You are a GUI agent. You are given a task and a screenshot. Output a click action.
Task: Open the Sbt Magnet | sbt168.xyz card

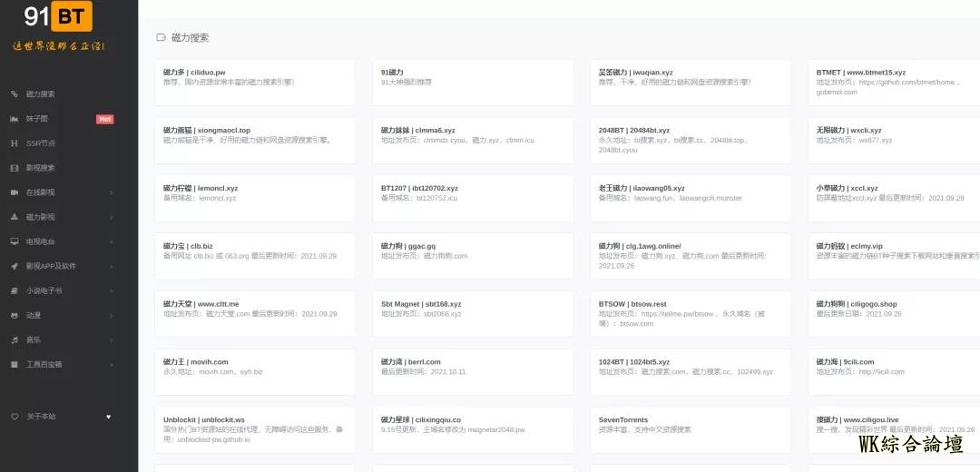[473, 314]
